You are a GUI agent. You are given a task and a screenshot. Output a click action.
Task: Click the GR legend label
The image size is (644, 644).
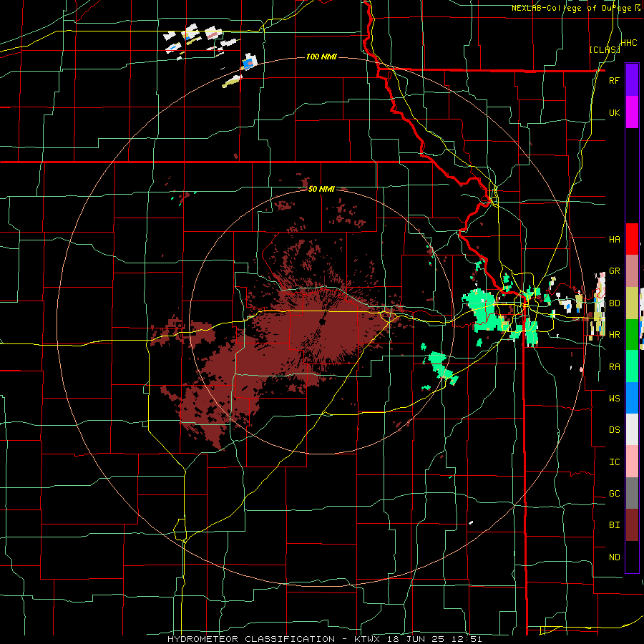(x=614, y=271)
